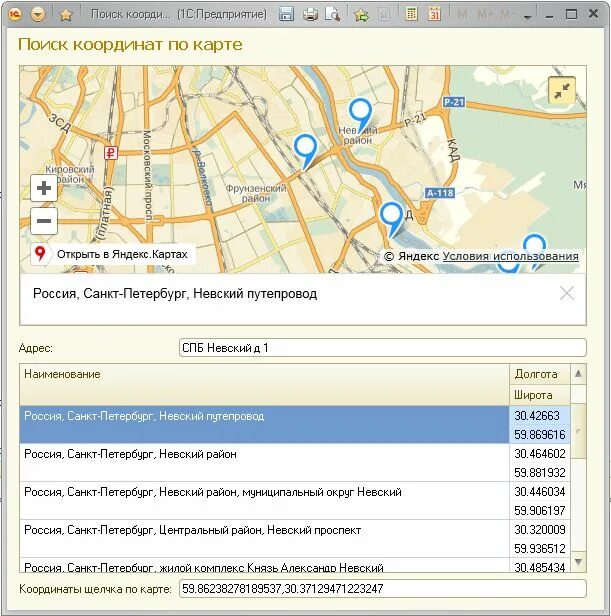Click the M memory button
This screenshot has width=611, height=616.
(x=462, y=15)
